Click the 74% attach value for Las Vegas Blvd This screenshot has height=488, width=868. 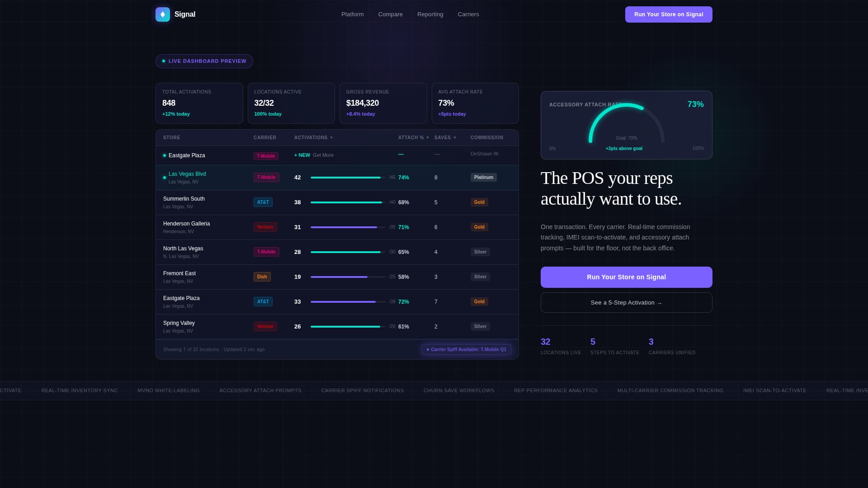click(403, 178)
